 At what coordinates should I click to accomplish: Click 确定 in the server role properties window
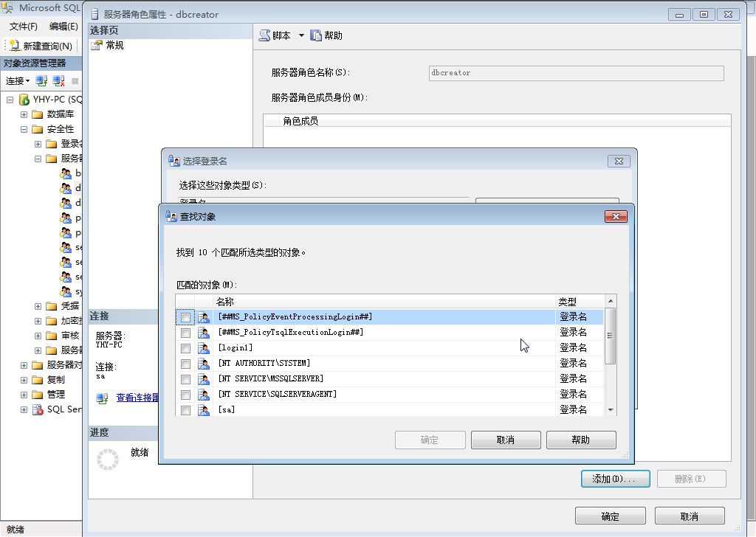(x=610, y=516)
